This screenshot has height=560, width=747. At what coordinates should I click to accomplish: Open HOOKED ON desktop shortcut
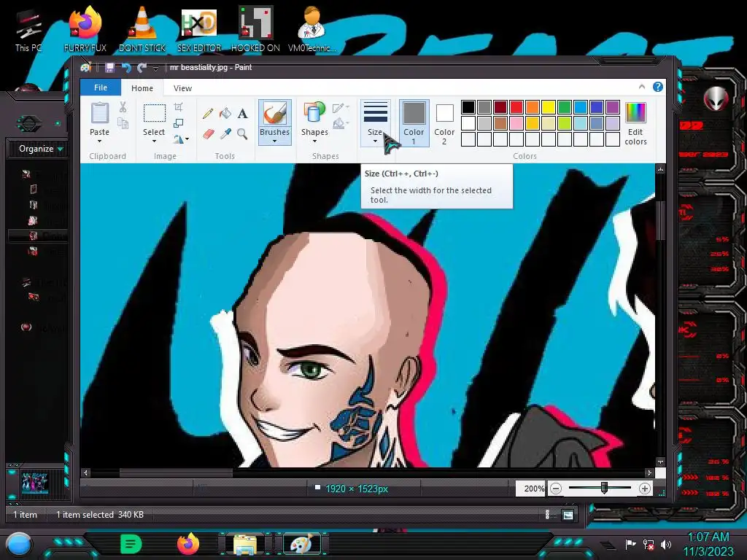click(255, 28)
